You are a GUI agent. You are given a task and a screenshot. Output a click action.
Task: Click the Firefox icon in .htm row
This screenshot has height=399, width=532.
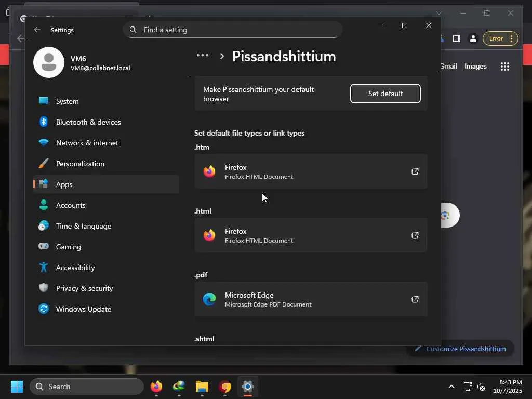pos(209,171)
